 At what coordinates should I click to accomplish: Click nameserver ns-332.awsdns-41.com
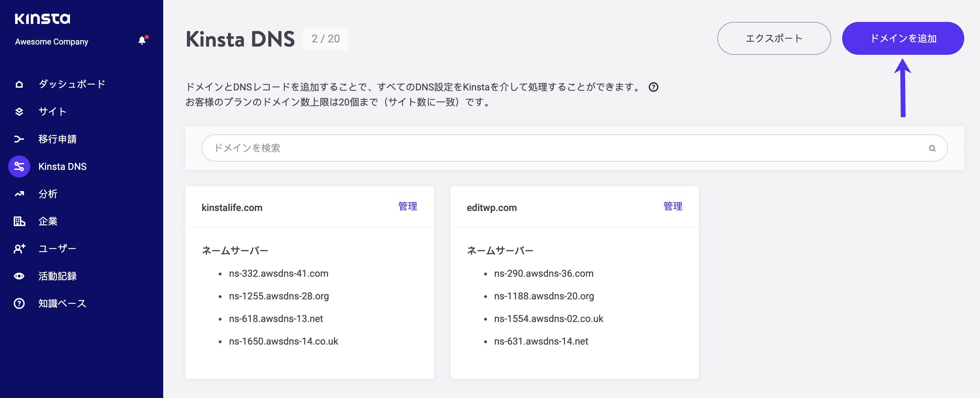[278, 273]
